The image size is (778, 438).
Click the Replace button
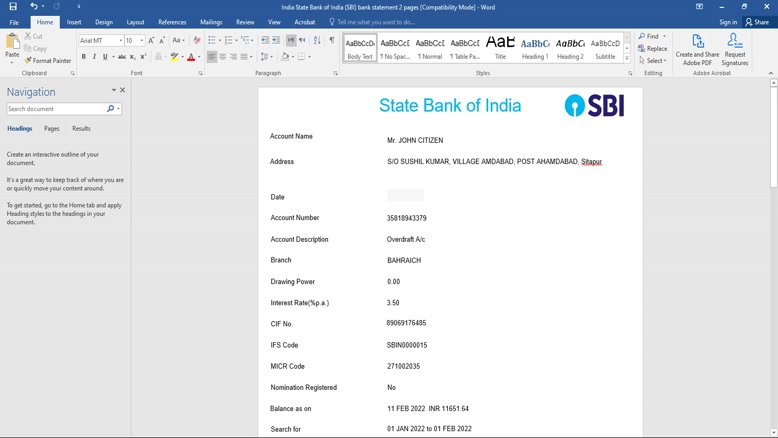coord(653,48)
